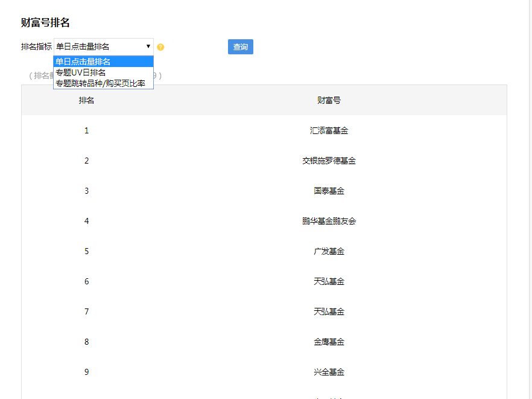Select 交银施罗德基金 row entry
Image resolution: width=532 pixels, height=399 pixels.
(x=329, y=161)
